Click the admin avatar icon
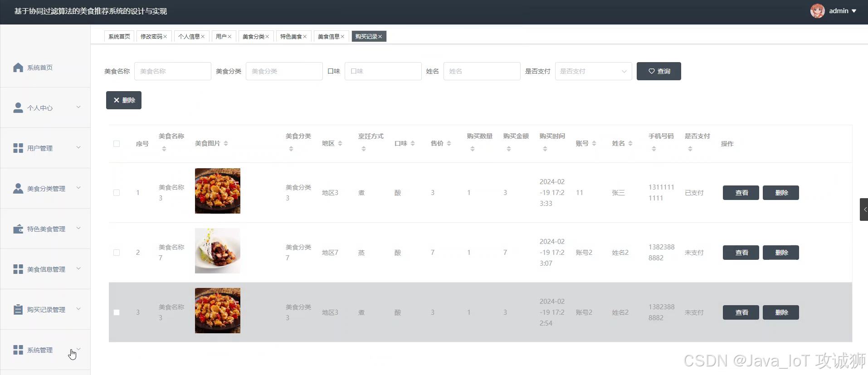The image size is (868, 375). point(817,11)
